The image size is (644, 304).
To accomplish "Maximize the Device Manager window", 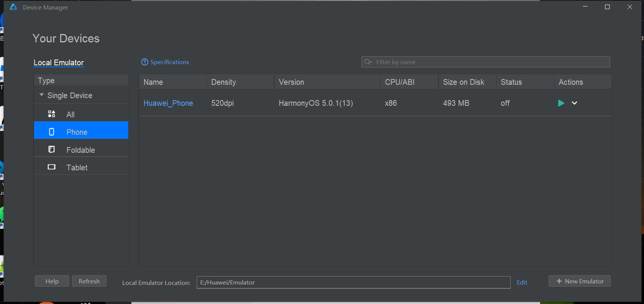I will click(607, 7).
